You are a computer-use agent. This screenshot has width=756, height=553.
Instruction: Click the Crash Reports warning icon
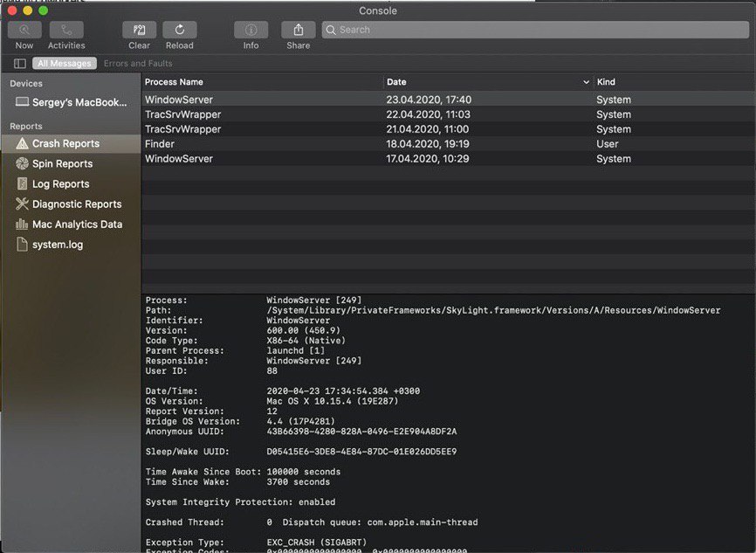click(22, 143)
